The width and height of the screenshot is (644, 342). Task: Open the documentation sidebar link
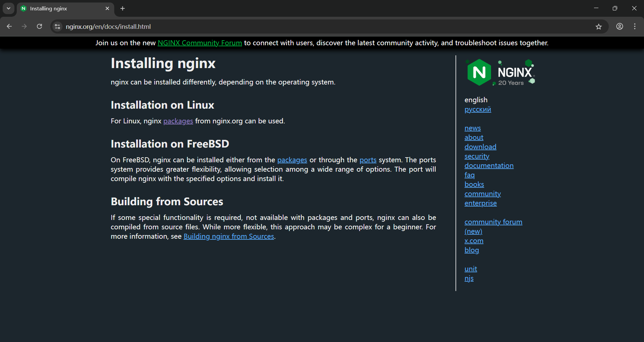(x=489, y=166)
